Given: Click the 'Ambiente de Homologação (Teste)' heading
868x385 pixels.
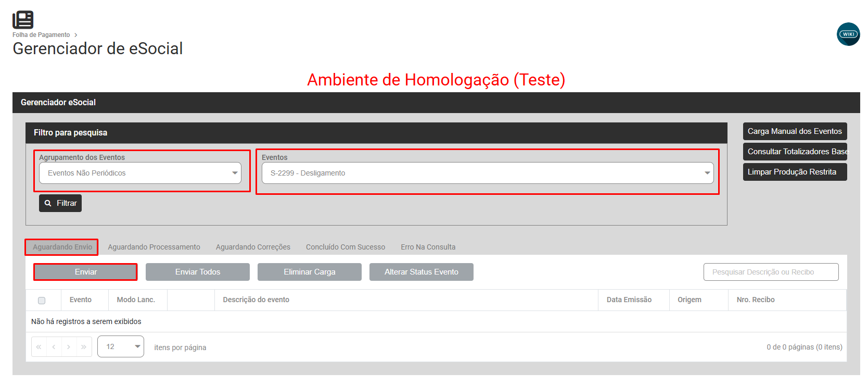Looking at the screenshot, I should pos(436,80).
